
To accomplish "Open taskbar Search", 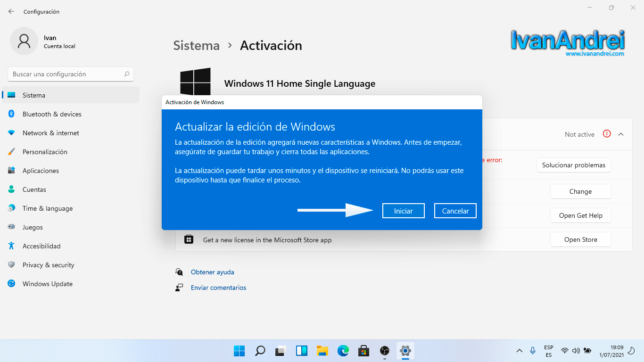I will [x=260, y=351].
